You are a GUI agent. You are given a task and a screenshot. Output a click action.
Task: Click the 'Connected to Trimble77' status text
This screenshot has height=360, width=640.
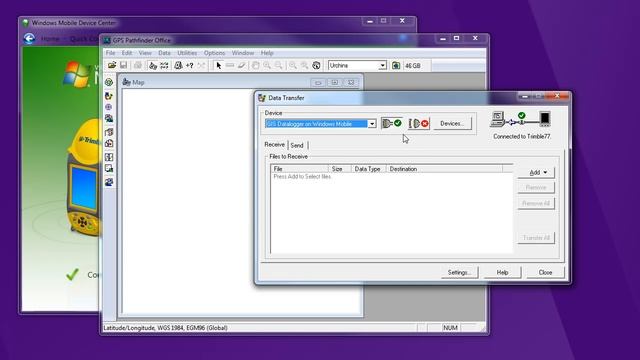(522, 136)
